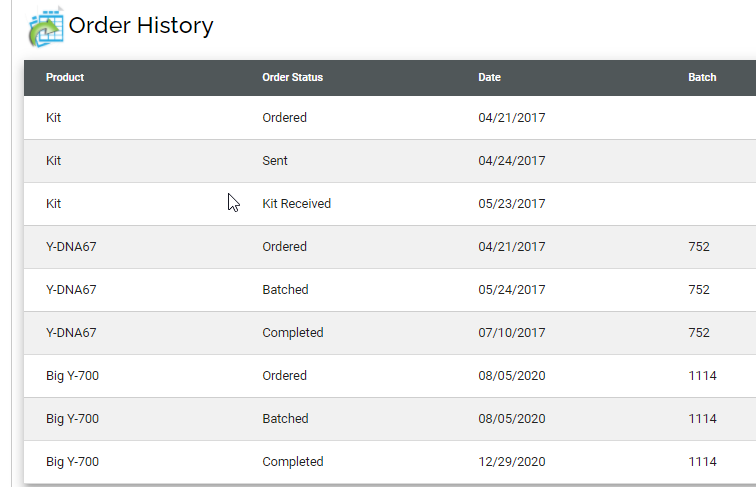
Task: Select the Big Y-700 product with Ordered status
Action: [x=72, y=376]
